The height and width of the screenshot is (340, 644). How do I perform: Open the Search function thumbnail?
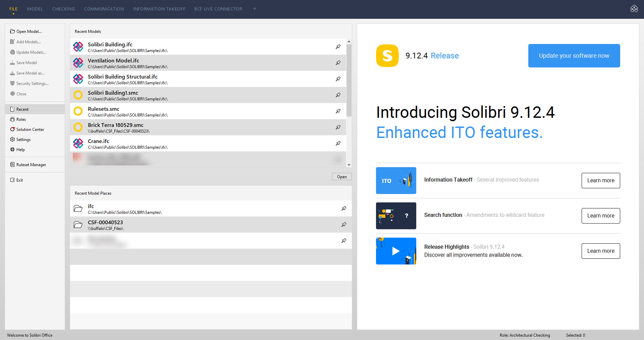coord(396,216)
